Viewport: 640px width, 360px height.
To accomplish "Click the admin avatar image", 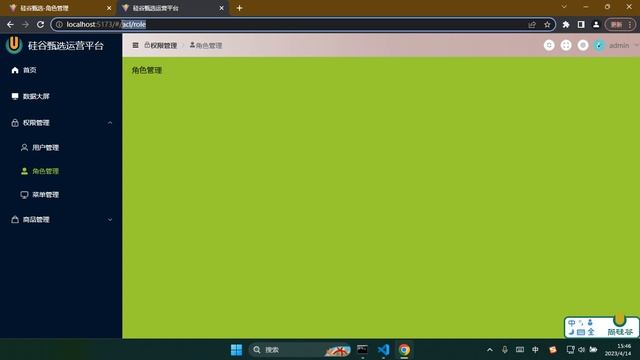I will pos(599,45).
